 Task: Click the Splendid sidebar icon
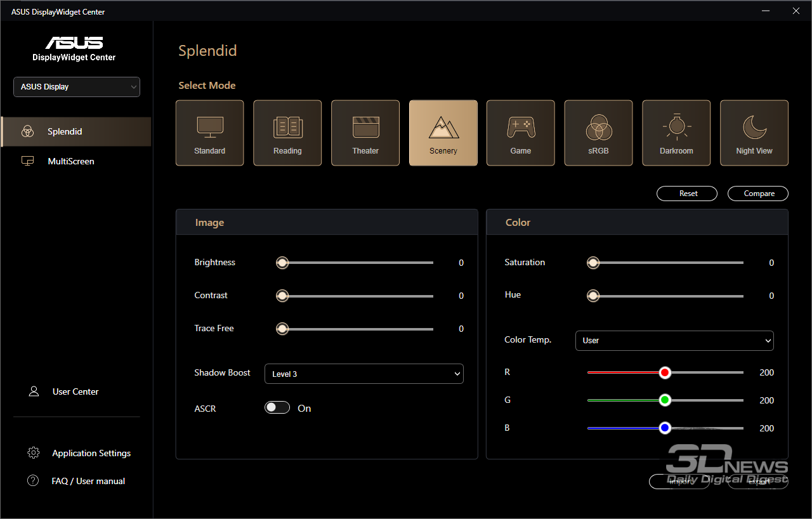(27, 131)
